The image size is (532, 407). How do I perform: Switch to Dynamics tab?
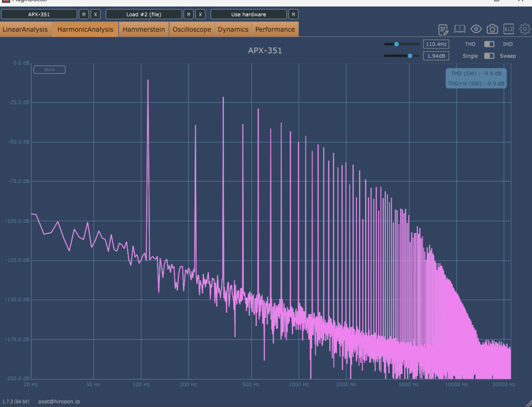tap(233, 30)
